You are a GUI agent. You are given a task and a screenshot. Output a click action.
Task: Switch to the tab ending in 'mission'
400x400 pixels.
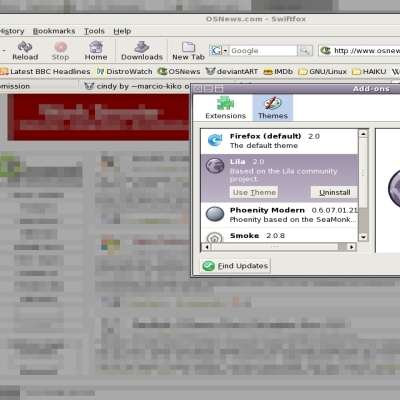point(38,86)
